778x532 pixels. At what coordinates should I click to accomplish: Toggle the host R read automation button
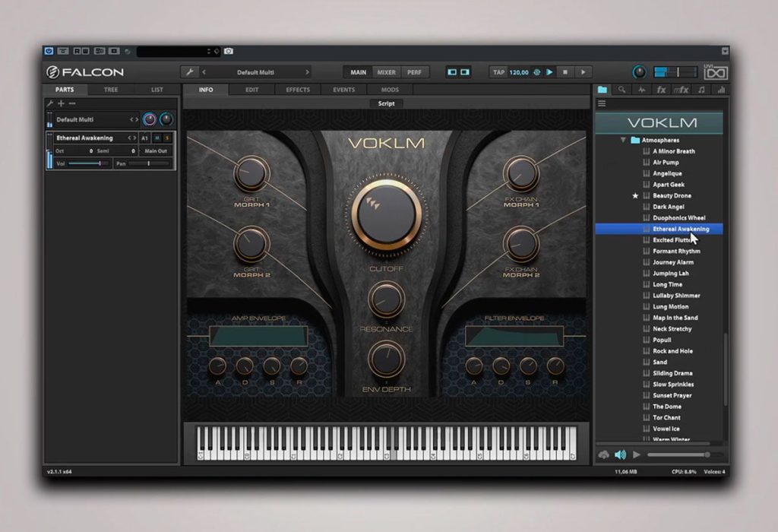tap(77, 51)
